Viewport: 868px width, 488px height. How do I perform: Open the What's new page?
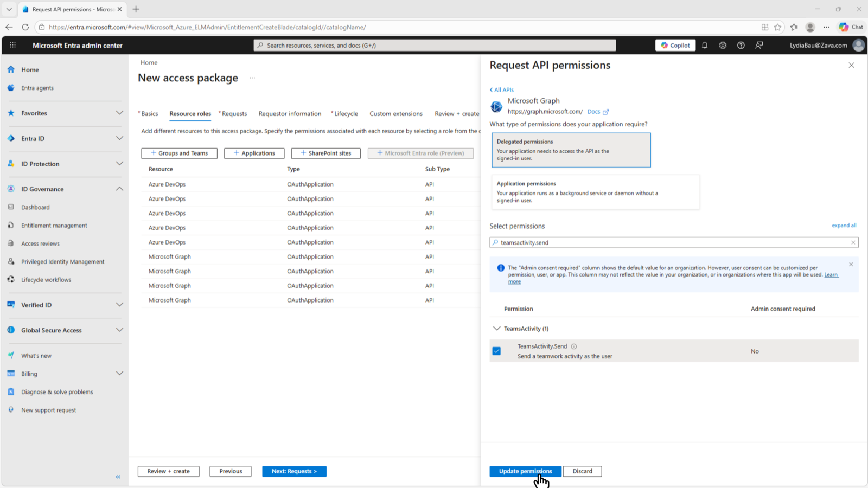pyautogui.click(x=36, y=356)
